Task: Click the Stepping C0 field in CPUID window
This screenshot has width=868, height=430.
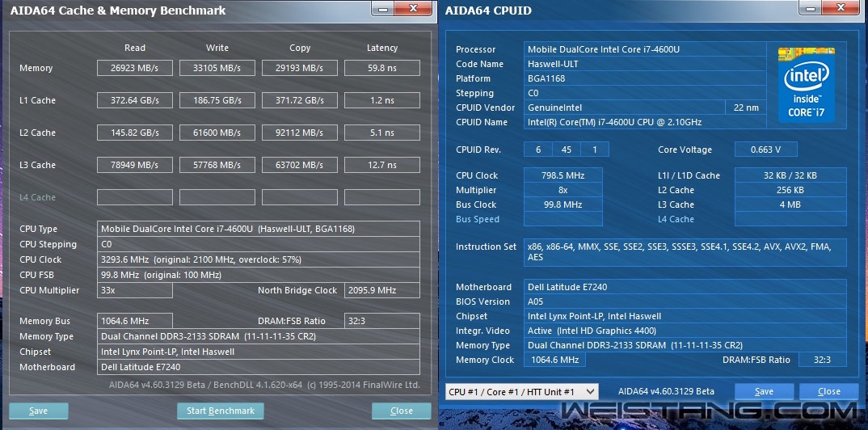Action: (x=645, y=93)
